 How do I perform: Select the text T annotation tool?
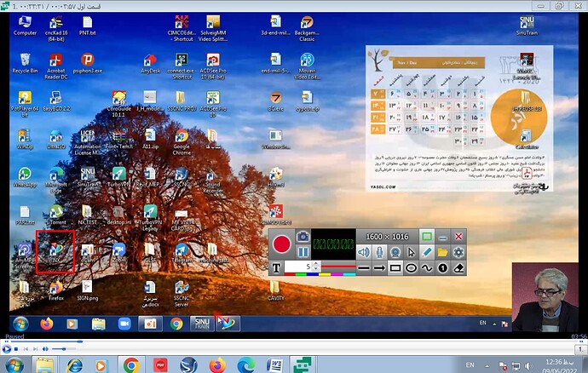(x=276, y=267)
